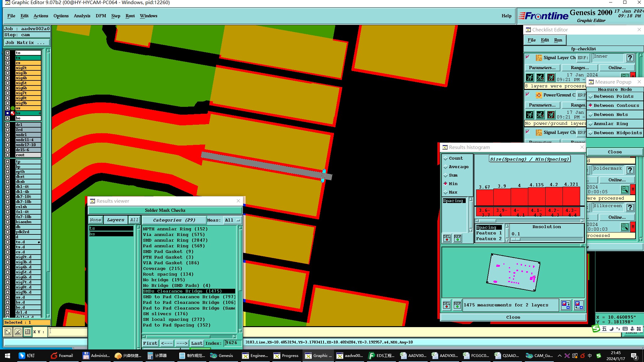This screenshot has height=362, width=644.
Task: Select the Between Points measure mode
Action: point(613,96)
